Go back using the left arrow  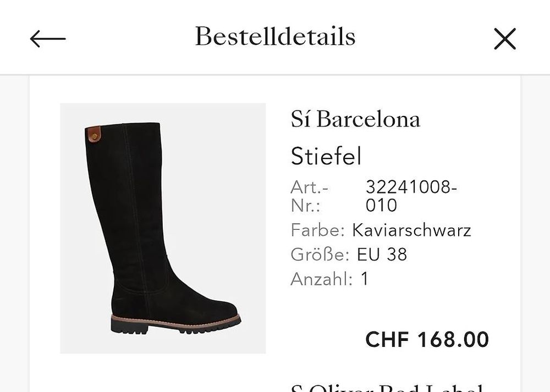tap(48, 39)
